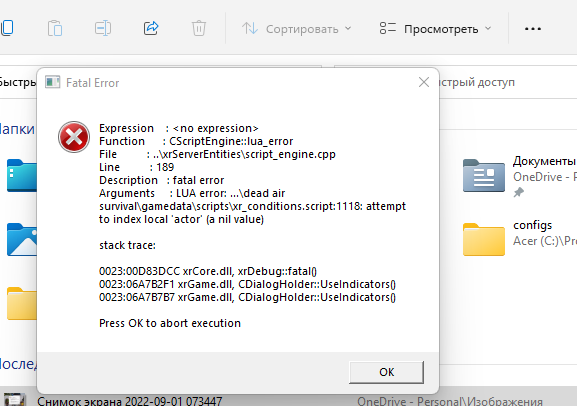This screenshot has width=577, height=406.
Task: Click the 0023:06A7B2F1 xrGame.dll trace line
Action: tap(247, 284)
